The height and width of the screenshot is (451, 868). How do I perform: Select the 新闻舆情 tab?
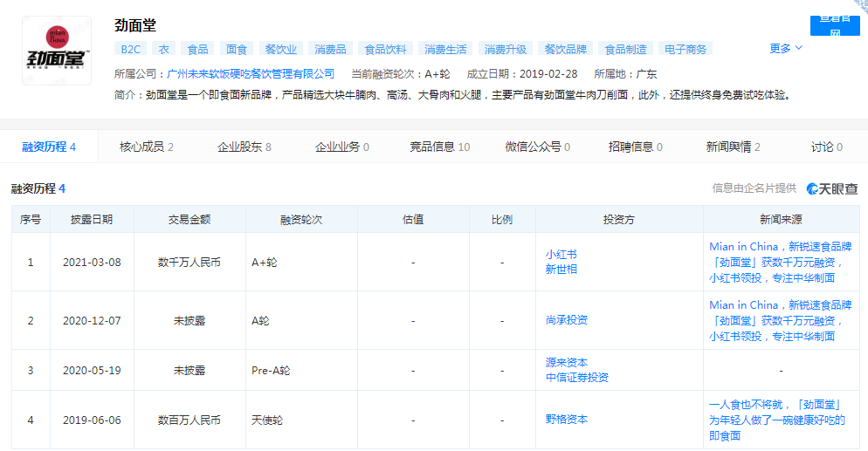point(733,147)
